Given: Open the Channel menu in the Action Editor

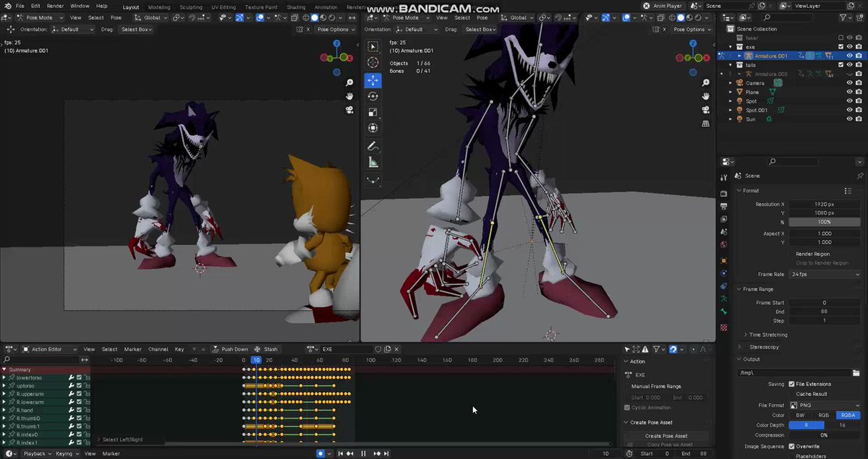Looking at the screenshot, I should [x=158, y=349].
